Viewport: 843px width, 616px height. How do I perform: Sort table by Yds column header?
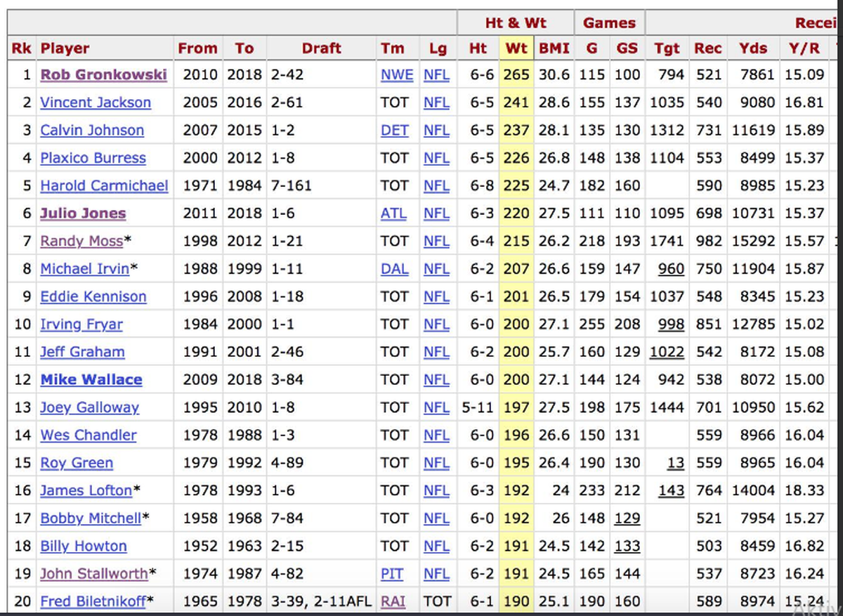pyautogui.click(x=753, y=48)
